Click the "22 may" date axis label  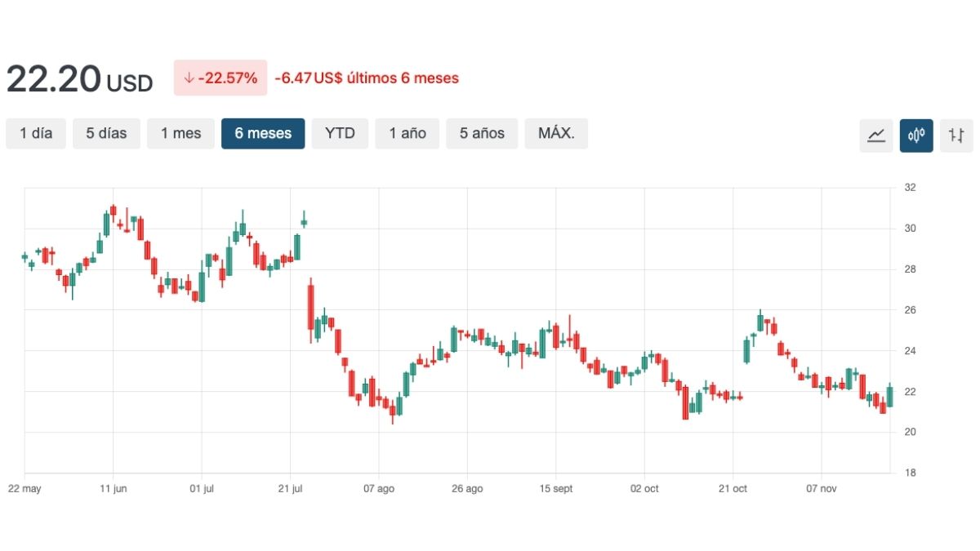25,488
